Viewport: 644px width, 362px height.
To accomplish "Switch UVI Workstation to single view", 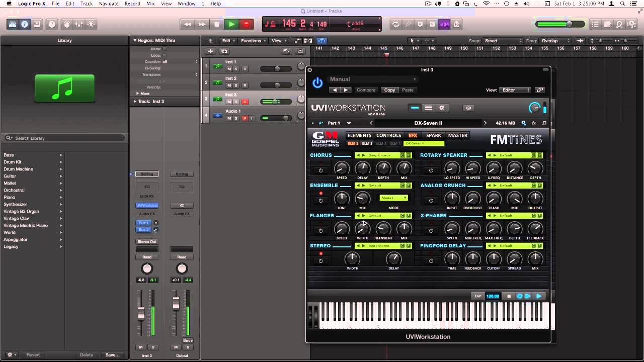I will 415,108.
